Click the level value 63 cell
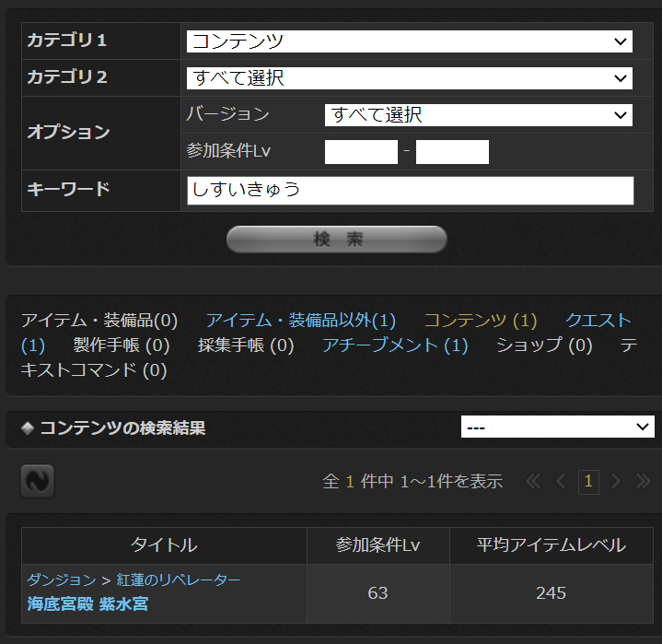Viewport: 662px width, 644px height. coord(378,593)
